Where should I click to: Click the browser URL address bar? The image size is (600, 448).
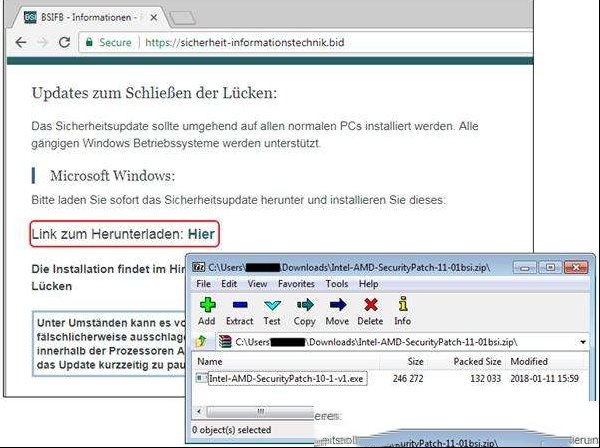306,42
